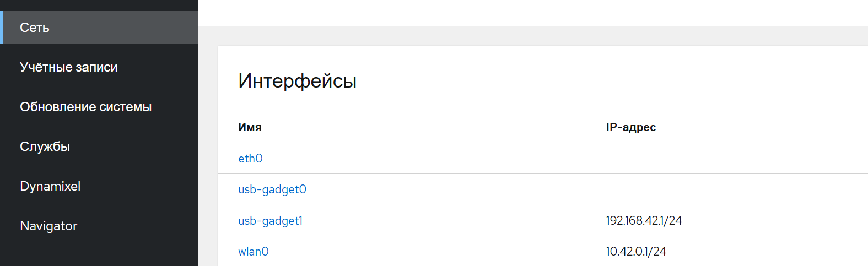Select Службы in the navigation

pyautogui.click(x=45, y=146)
